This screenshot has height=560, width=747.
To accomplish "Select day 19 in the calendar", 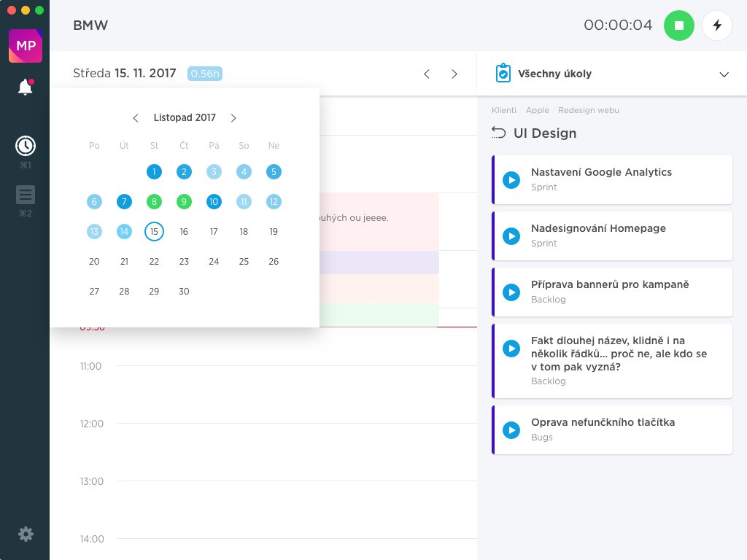I will [274, 232].
